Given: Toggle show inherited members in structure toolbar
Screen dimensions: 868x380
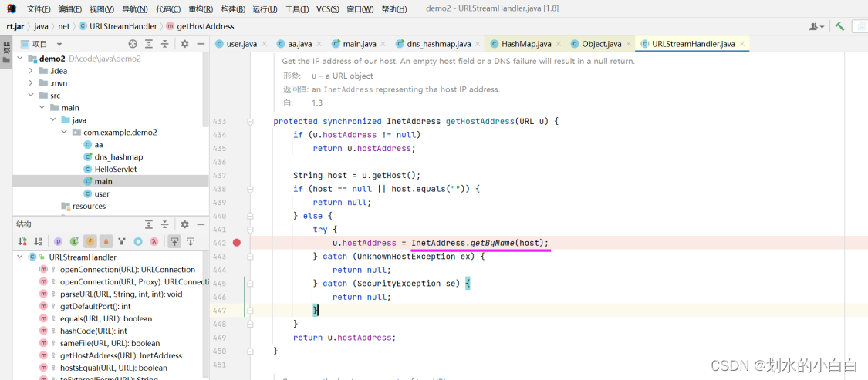Looking at the screenshot, I should (74, 241).
